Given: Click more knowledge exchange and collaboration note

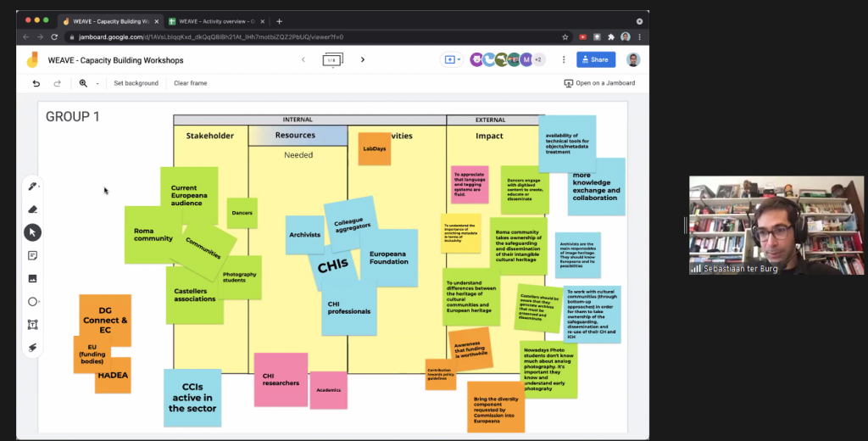Looking at the screenshot, I should coord(597,187).
